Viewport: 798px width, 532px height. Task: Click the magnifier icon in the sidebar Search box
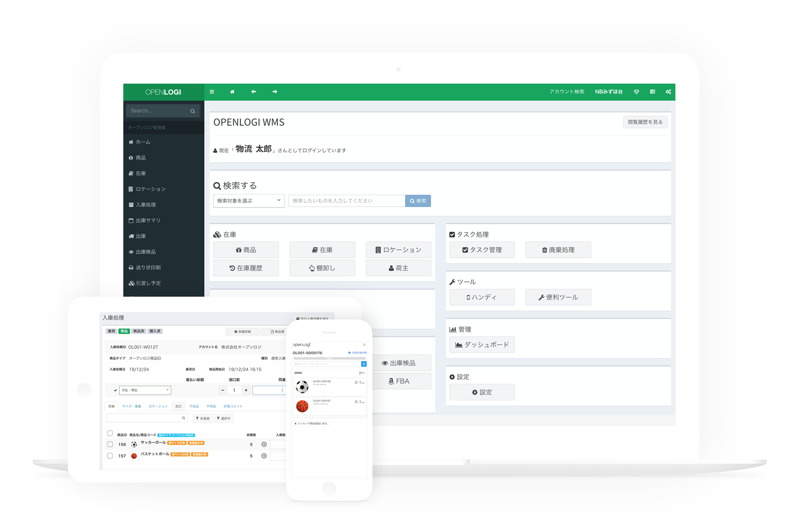(x=193, y=111)
